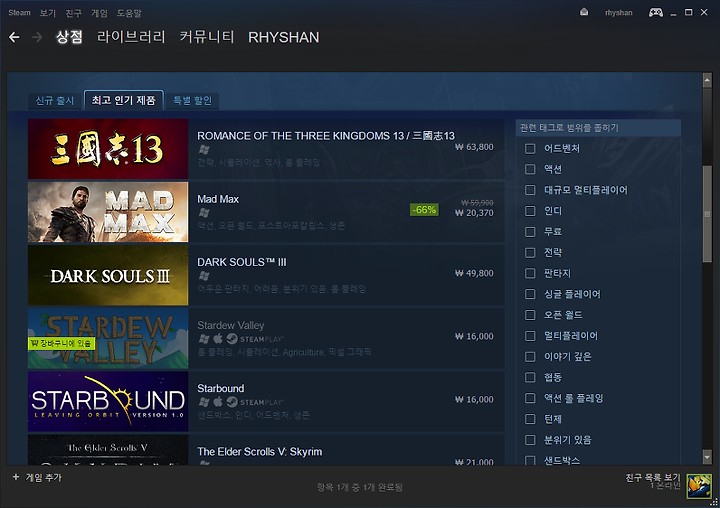This screenshot has height=508, width=720.
Task: Click the scrollbar up arrow
Action: 707,80
